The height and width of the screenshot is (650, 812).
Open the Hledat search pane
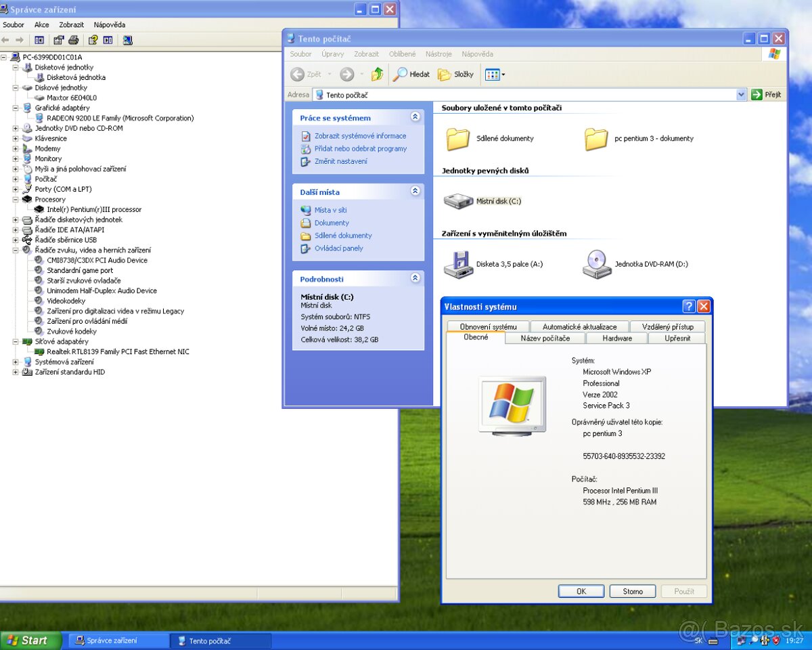click(x=411, y=74)
